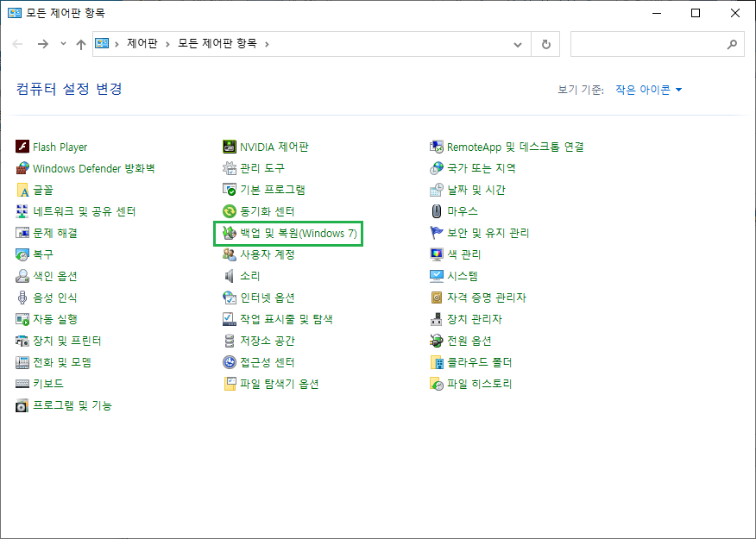The image size is (756, 539).
Task: Click the 장치 및 프린터 icon
Action: pos(22,341)
